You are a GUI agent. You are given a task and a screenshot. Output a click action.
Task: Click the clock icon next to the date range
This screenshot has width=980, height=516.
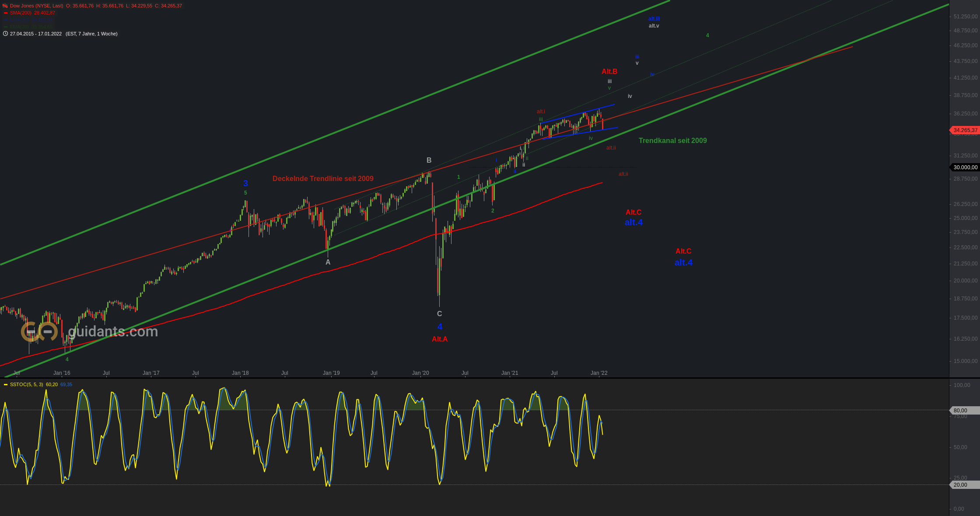point(5,34)
